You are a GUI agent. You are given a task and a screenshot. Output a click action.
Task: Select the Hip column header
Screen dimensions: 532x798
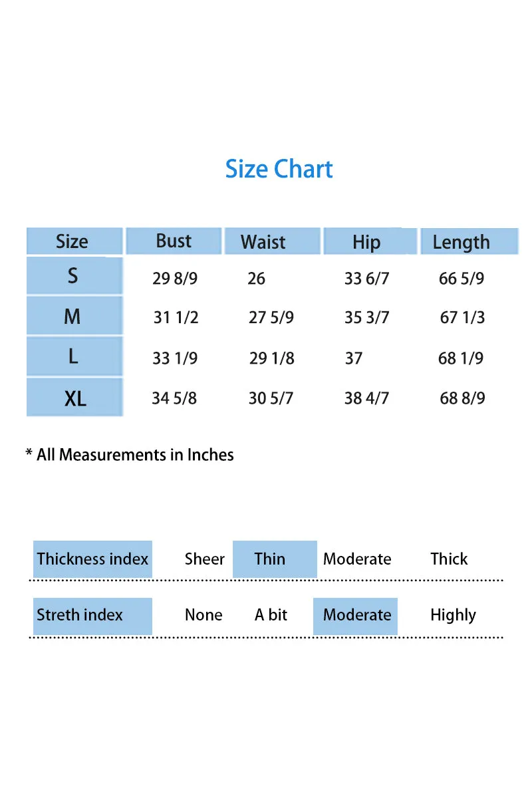pyautogui.click(x=370, y=241)
